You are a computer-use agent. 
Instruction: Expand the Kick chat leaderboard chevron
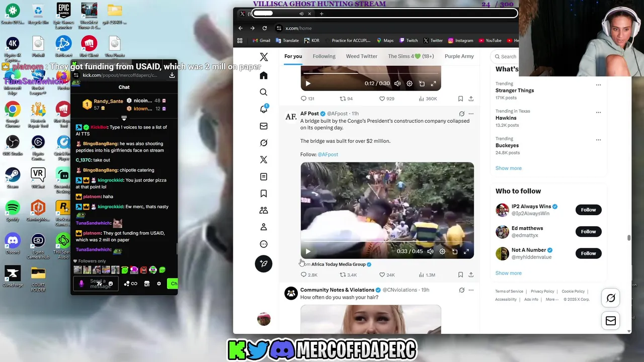[124, 119]
